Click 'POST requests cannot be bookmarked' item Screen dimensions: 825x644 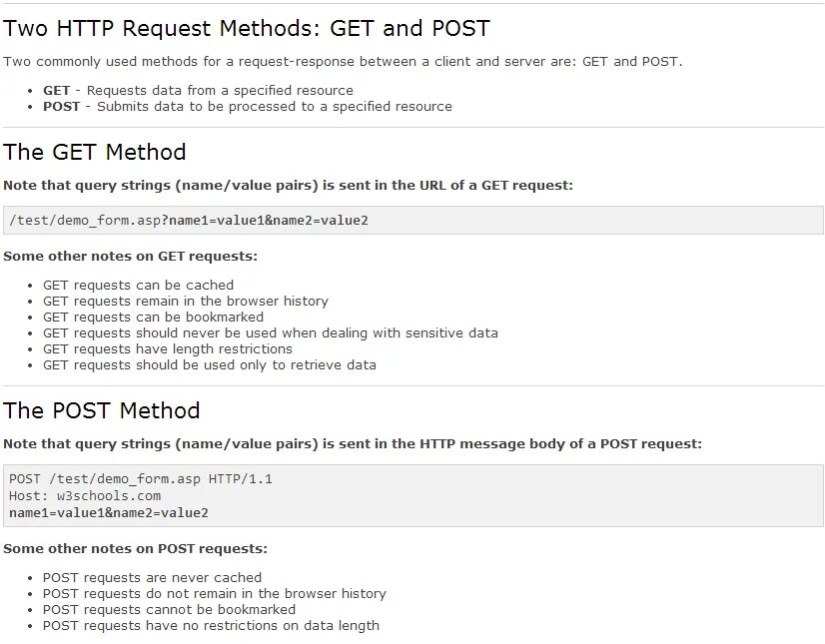[x=169, y=609]
